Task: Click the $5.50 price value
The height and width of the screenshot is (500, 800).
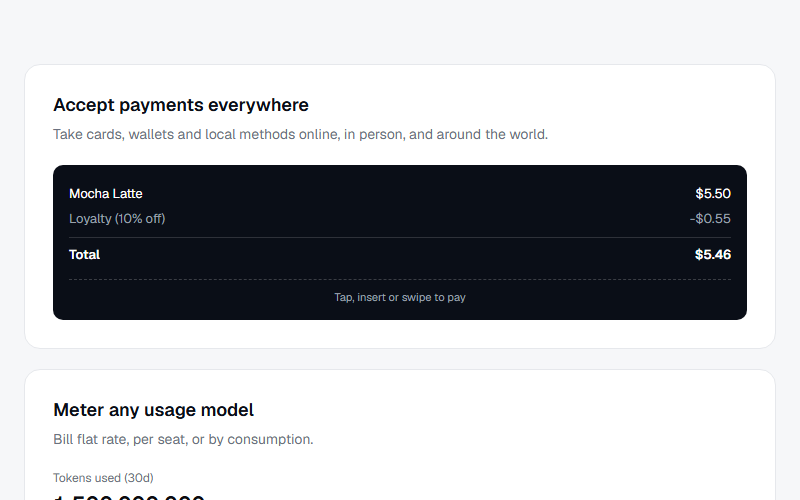Action: pyautogui.click(x=713, y=193)
